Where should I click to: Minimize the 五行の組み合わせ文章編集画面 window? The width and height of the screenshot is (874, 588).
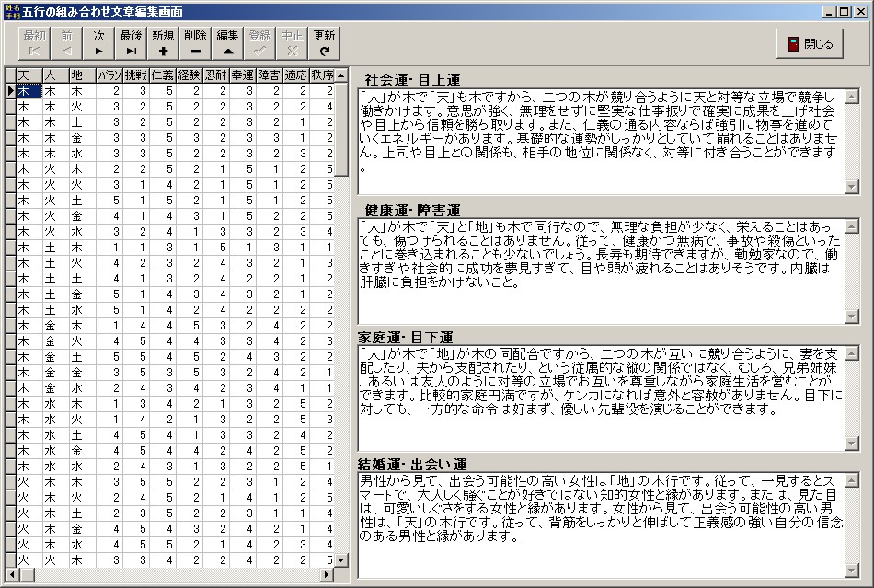[x=830, y=11]
